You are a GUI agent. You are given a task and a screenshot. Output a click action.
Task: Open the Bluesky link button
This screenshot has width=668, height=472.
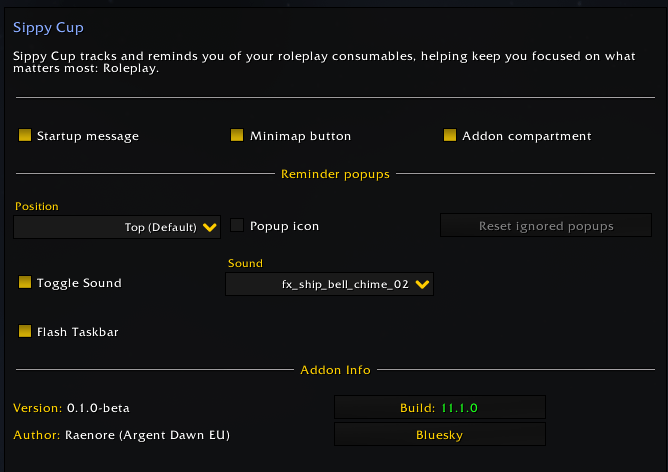click(x=440, y=435)
